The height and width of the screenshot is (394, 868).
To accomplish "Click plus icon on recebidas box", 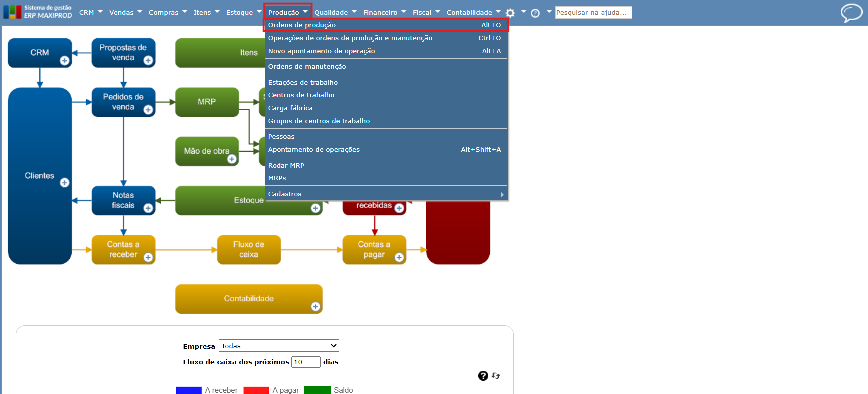I will tap(399, 208).
